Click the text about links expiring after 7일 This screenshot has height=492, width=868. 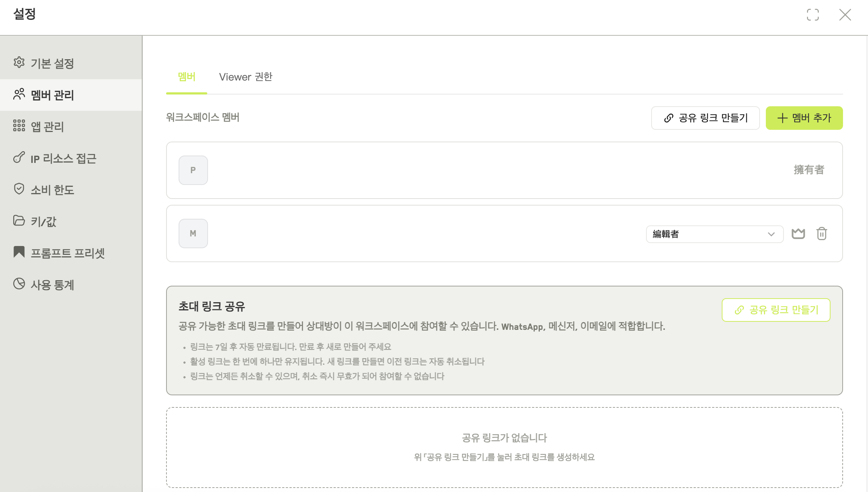click(290, 347)
